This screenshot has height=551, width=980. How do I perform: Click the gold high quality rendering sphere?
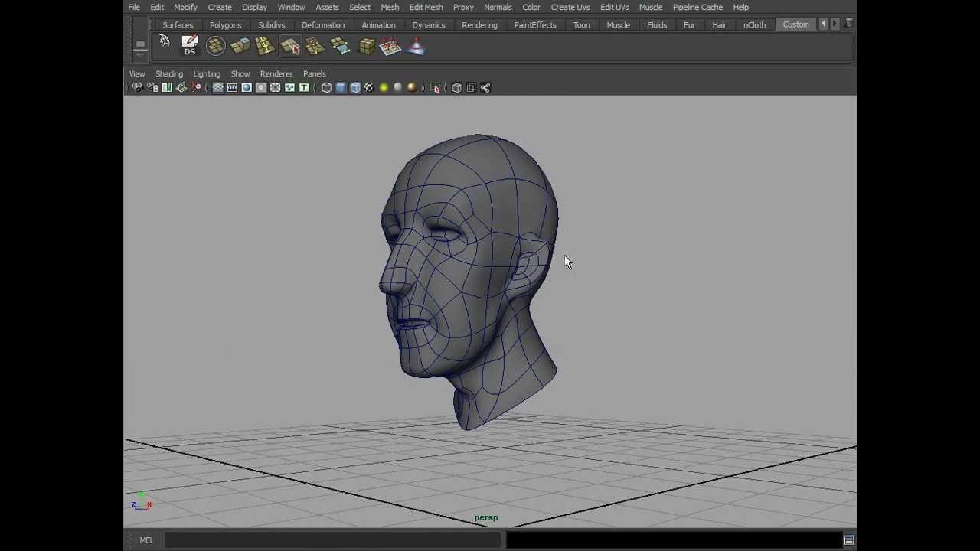412,88
